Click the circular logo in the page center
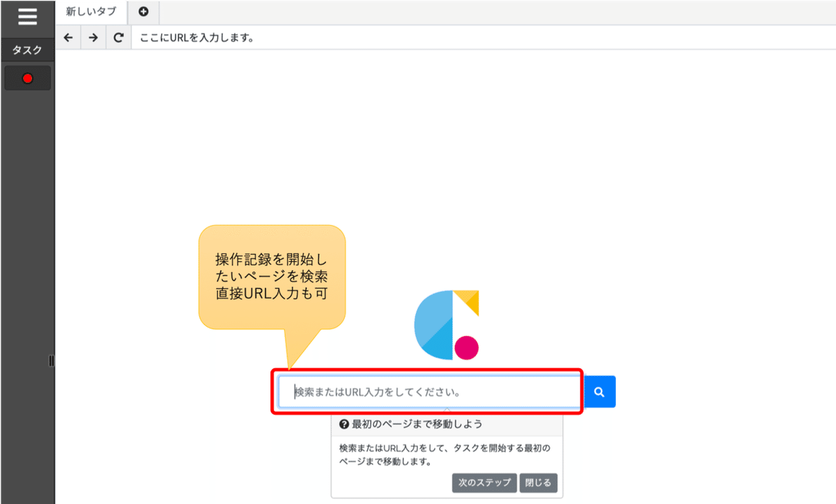Screen dimensions: 836x504 tap(447, 324)
